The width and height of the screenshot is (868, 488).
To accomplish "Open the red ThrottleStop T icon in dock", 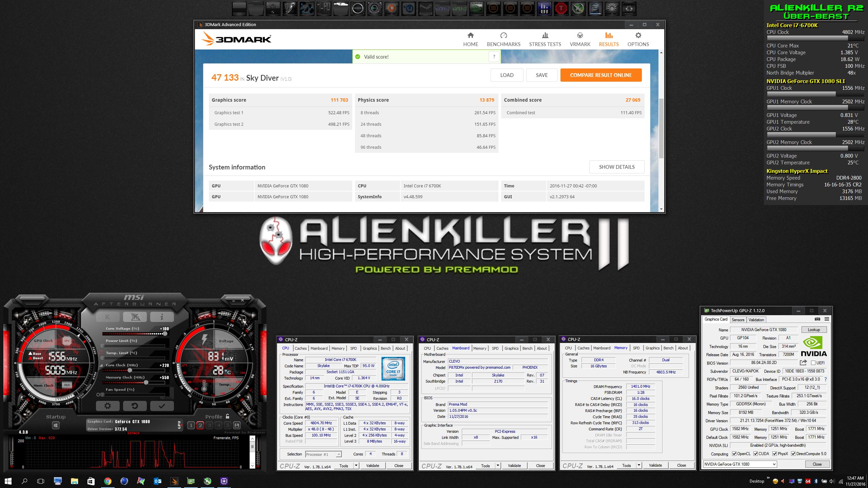I will [x=561, y=8].
